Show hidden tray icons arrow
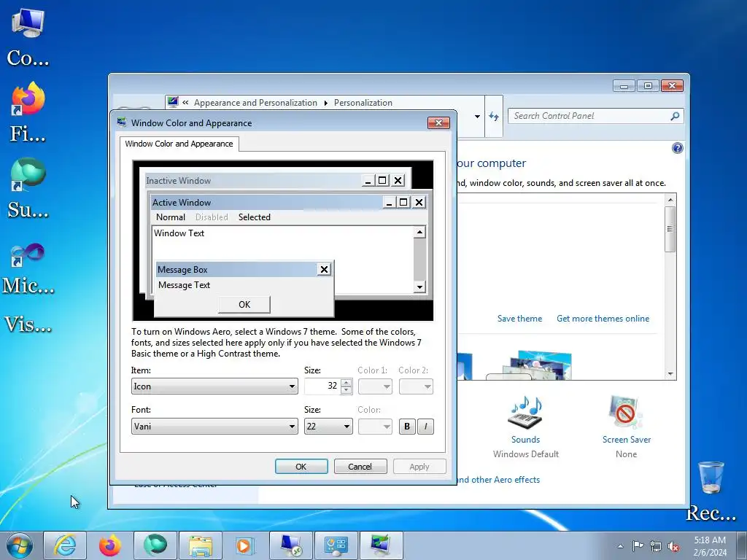The image size is (747, 560). tap(620, 546)
